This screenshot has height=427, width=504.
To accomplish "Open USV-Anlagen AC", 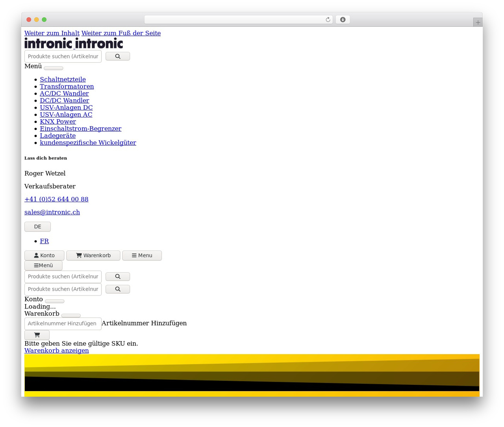I will point(66,115).
